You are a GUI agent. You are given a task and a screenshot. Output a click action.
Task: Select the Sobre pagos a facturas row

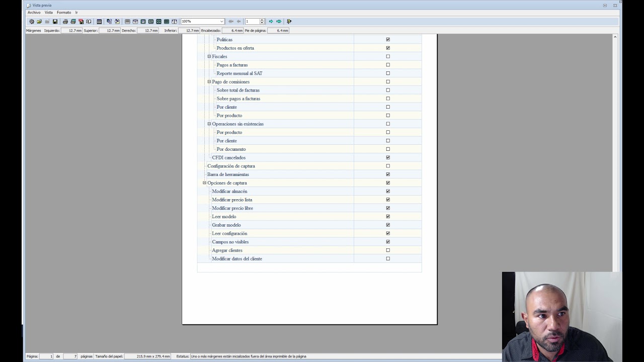309,99
